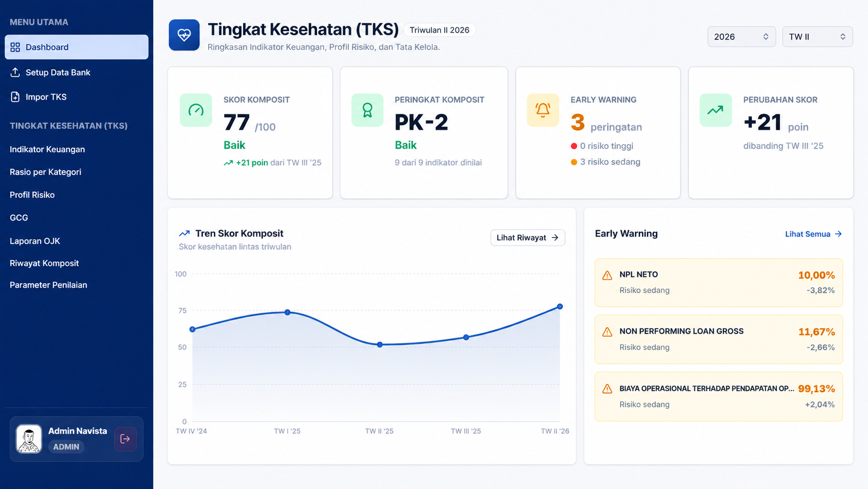Click the Lihat Riwayat button
Image resolution: width=868 pixels, height=489 pixels.
527,237
